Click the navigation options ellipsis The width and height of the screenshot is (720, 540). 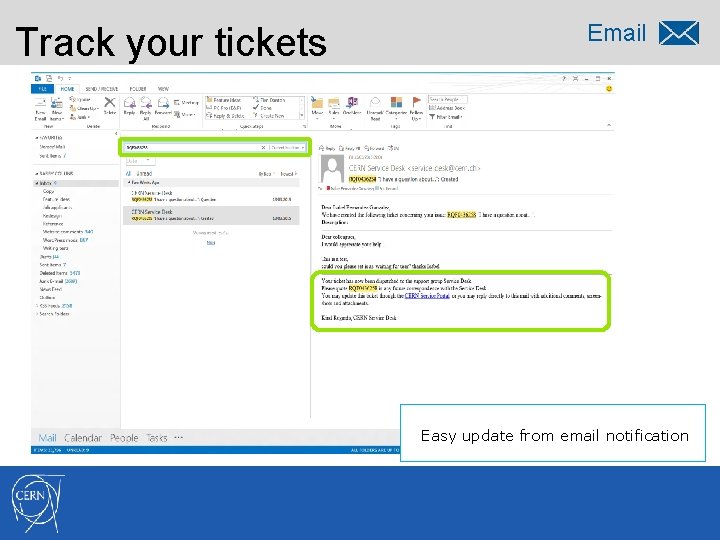coord(179,438)
